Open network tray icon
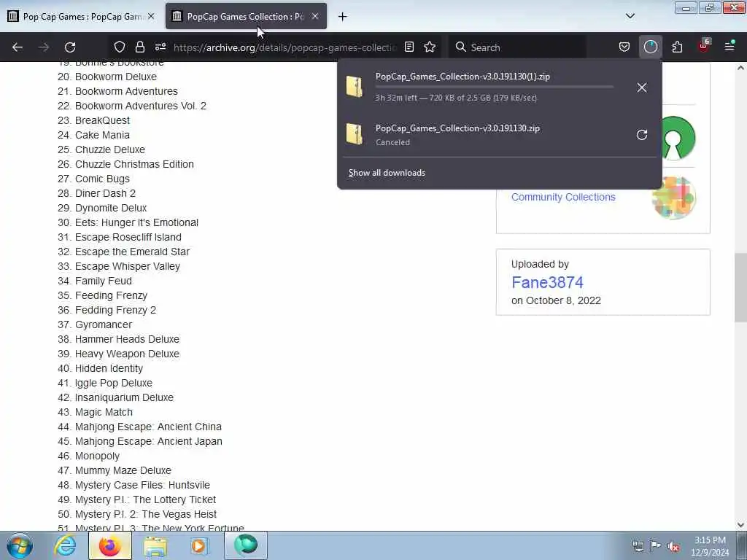The width and height of the screenshot is (747, 560). (x=638, y=546)
